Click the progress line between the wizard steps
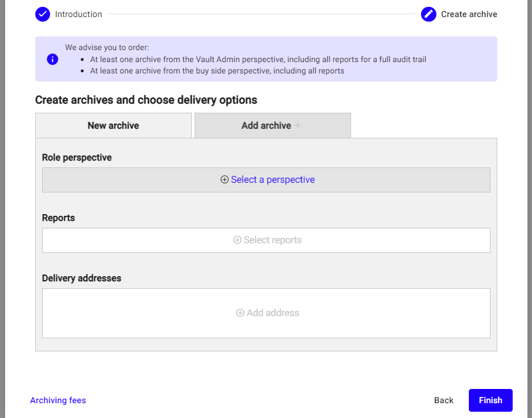532x418 pixels. tap(262, 14)
